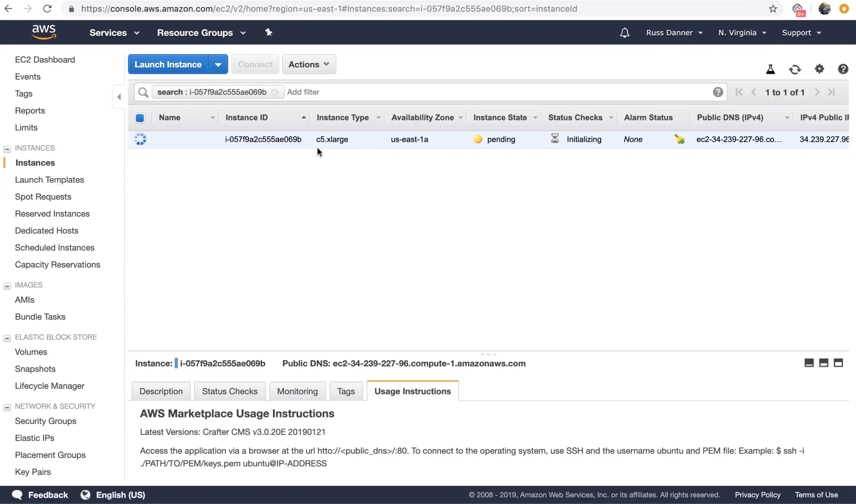
Task: Click the help question mark in search bar
Action: (x=718, y=92)
